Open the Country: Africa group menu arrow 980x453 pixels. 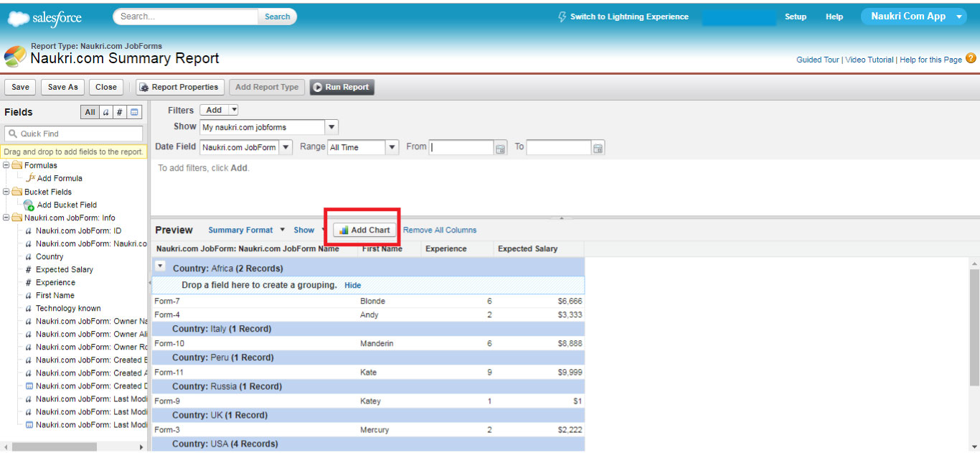coord(161,266)
